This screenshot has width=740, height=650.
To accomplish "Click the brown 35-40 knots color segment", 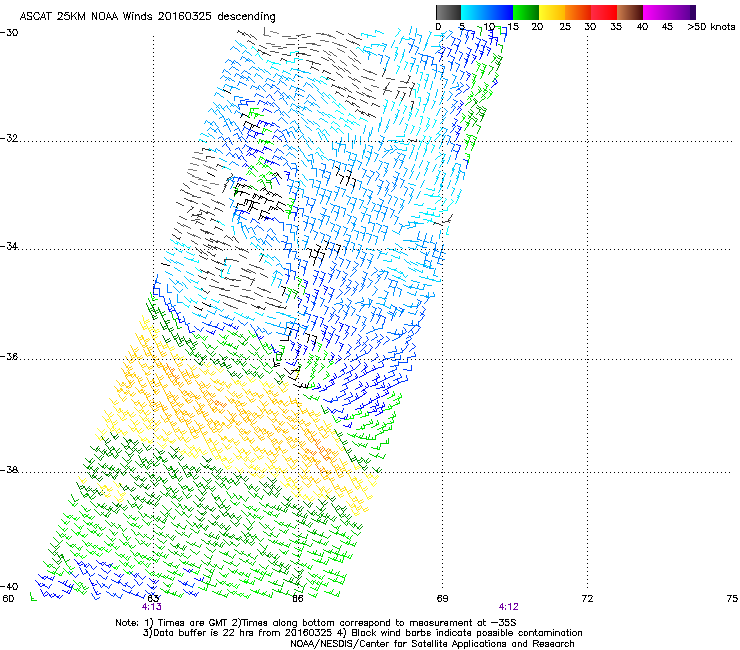I will click(x=630, y=12).
